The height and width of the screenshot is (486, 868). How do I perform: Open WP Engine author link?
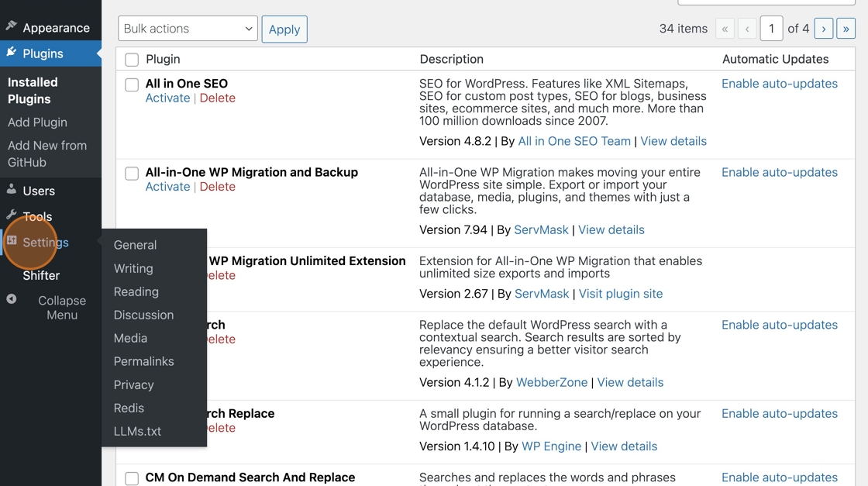[x=551, y=446]
